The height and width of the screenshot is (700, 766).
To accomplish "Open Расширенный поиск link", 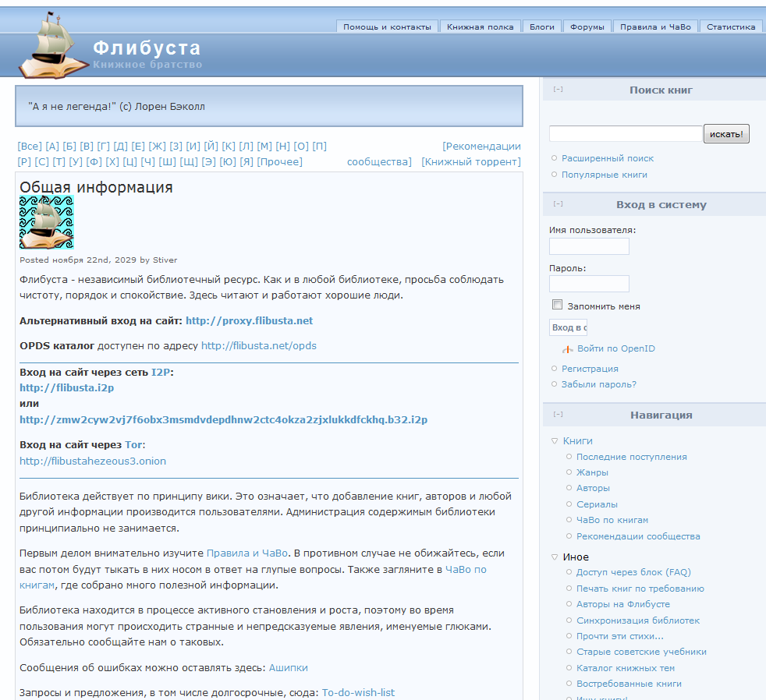I will [607, 158].
